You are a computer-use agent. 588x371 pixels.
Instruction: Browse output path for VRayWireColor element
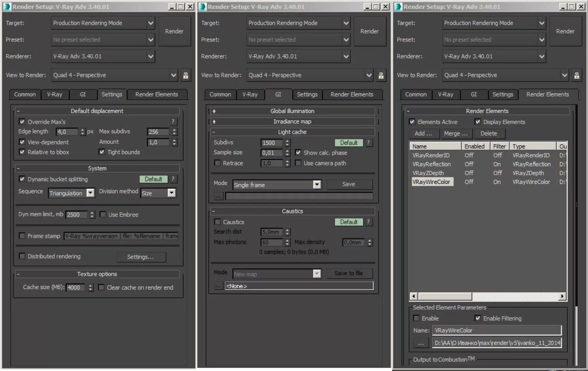coord(421,343)
